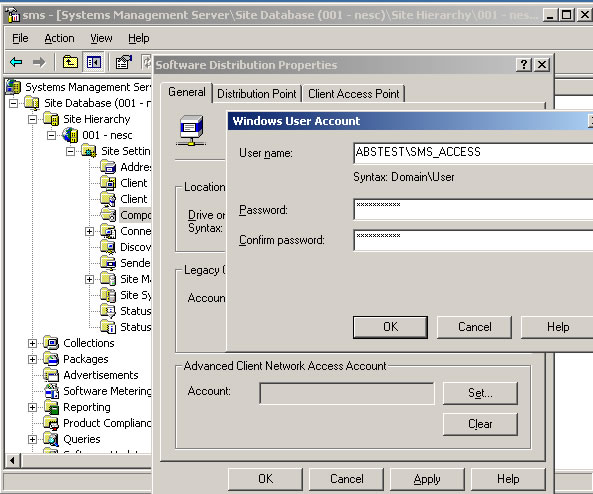Image resolution: width=593 pixels, height=494 pixels.
Task: Click the Senders node icon
Action: coord(108,263)
